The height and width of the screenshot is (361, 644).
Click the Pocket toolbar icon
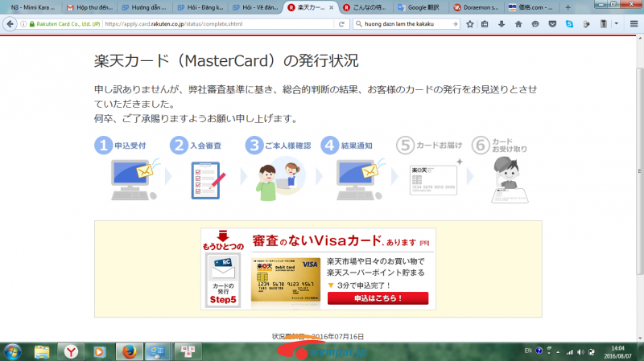[x=552, y=24]
